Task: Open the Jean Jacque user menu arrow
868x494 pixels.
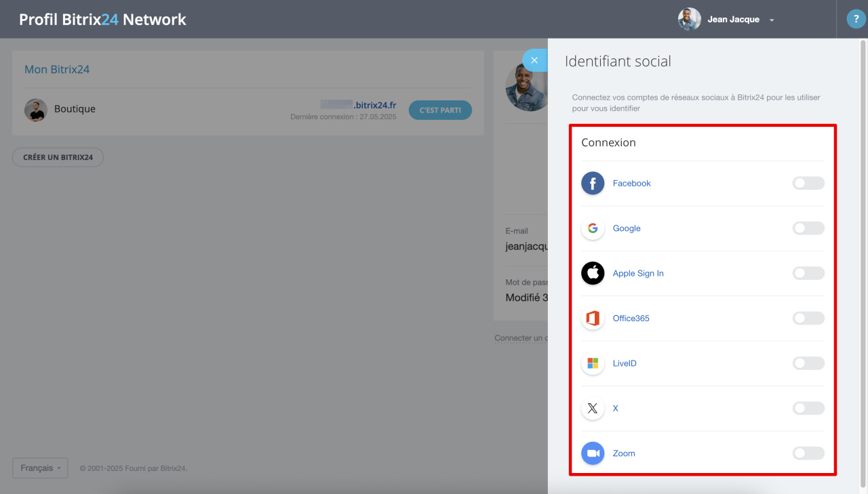Action: click(x=772, y=20)
